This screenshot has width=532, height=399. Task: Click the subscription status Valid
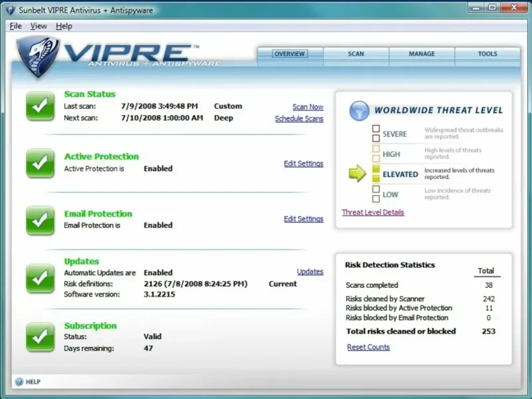click(152, 336)
